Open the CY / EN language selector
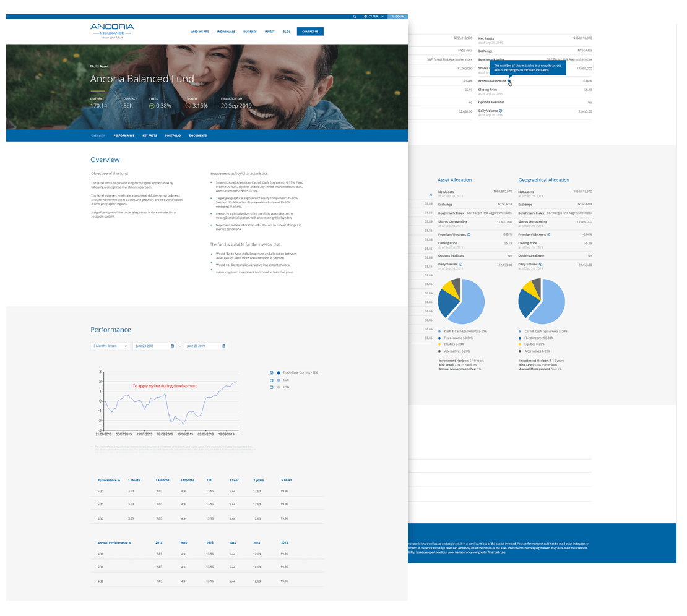 374,17
